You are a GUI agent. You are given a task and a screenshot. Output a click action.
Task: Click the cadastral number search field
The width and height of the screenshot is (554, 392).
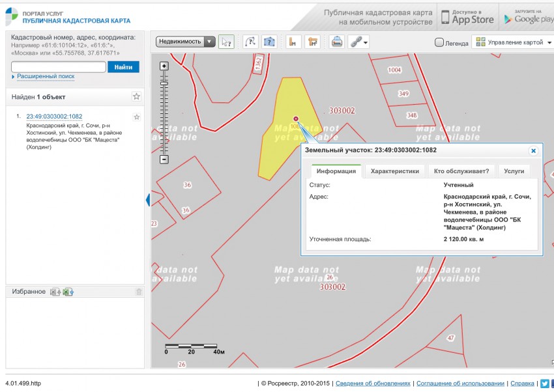[x=59, y=67]
